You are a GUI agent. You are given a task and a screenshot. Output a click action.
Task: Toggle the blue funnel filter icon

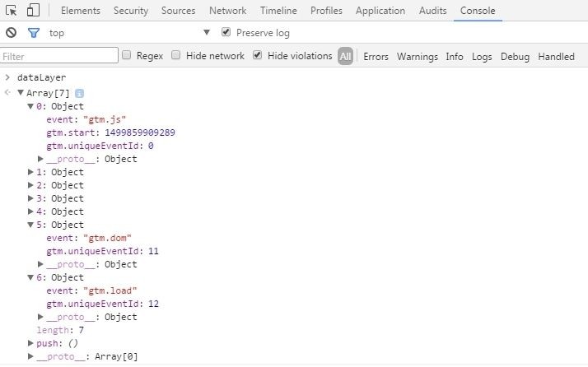[34, 33]
